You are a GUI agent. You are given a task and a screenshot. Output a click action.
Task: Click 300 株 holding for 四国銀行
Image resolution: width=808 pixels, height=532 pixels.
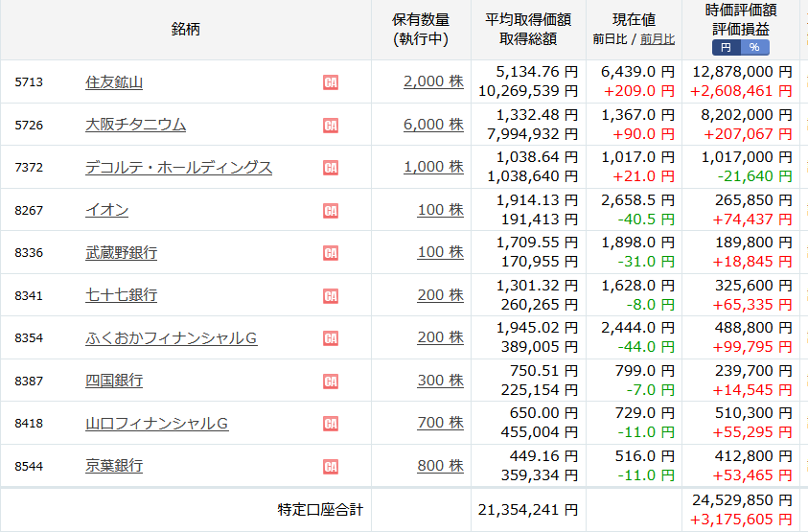point(441,381)
